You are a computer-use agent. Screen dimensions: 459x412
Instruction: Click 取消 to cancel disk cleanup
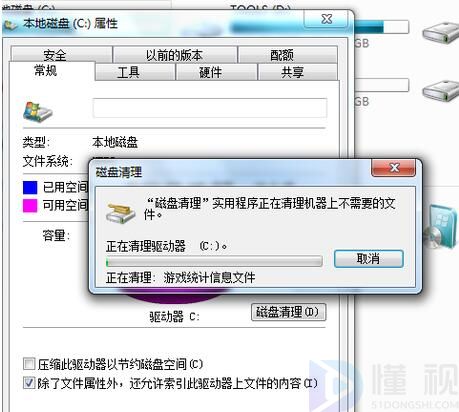click(x=368, y=259)
